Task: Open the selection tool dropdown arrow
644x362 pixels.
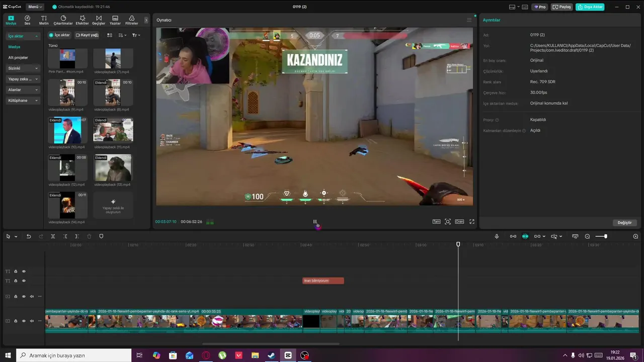Action: pyautogui.click(x=16, y=236)
